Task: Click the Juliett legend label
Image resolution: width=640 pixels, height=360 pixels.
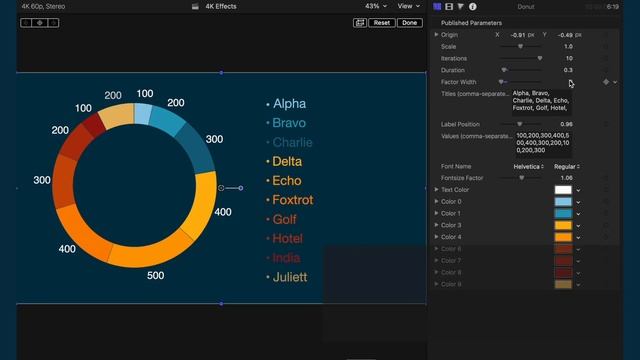Action: [290, 277]
